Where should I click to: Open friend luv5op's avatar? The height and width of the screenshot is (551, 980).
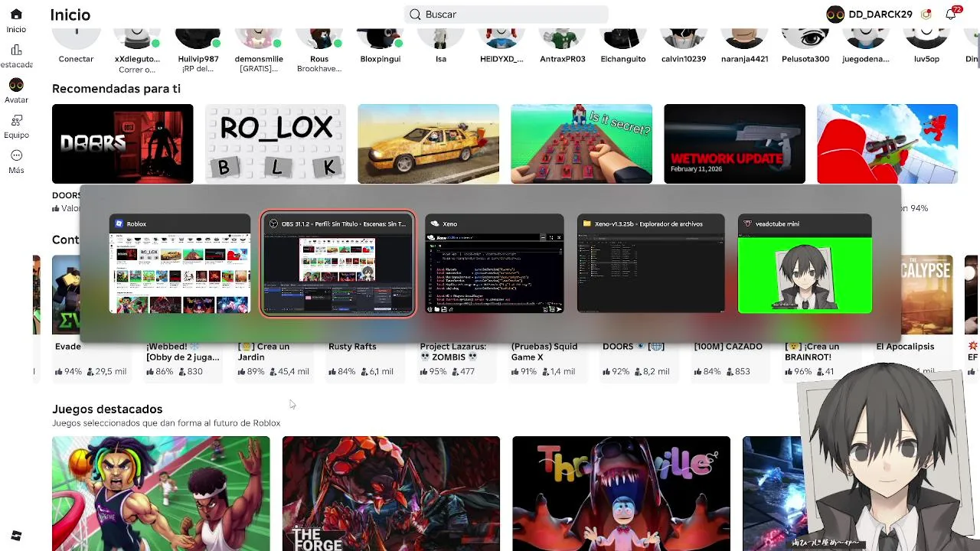pyautogui.click(x=926, y=38)
